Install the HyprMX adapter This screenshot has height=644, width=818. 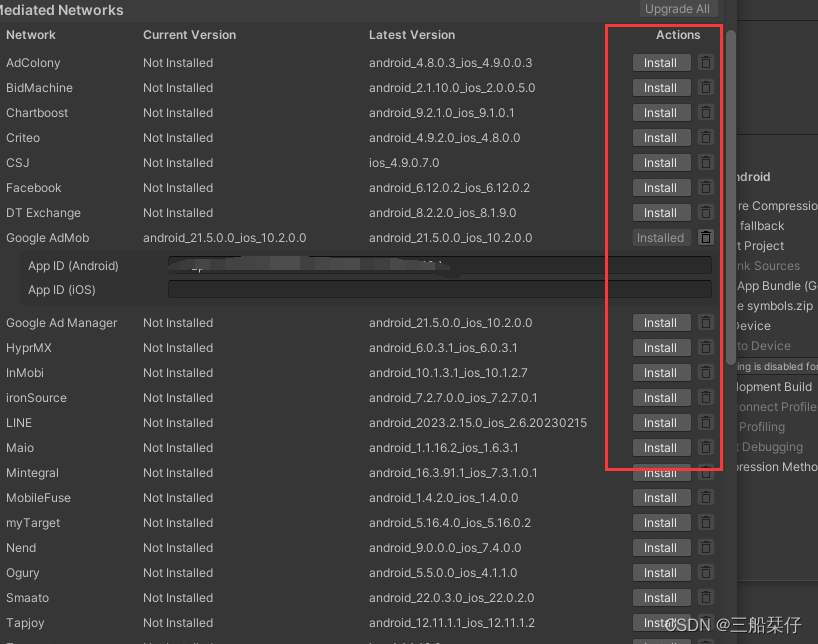[x=661, y=348]
